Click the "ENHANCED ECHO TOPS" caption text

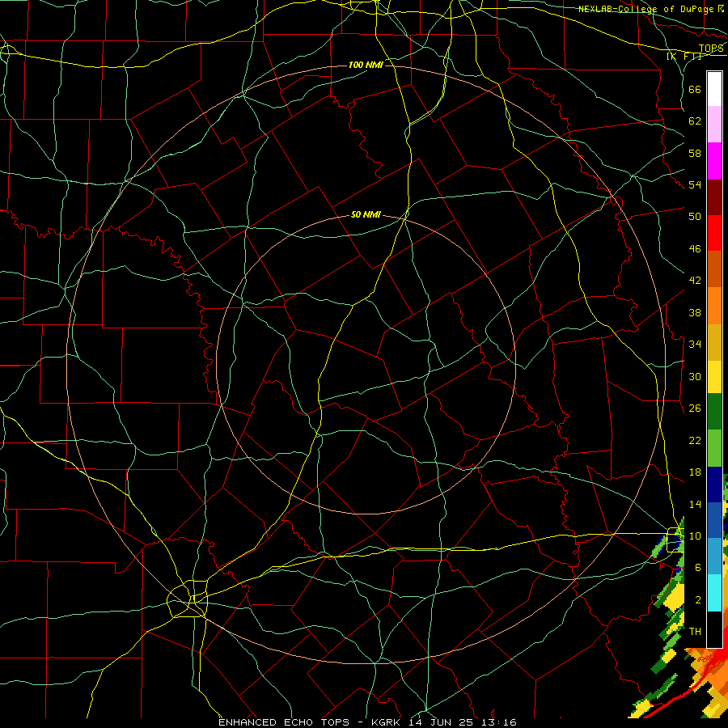pyautogui.click(x=284, y=722)
